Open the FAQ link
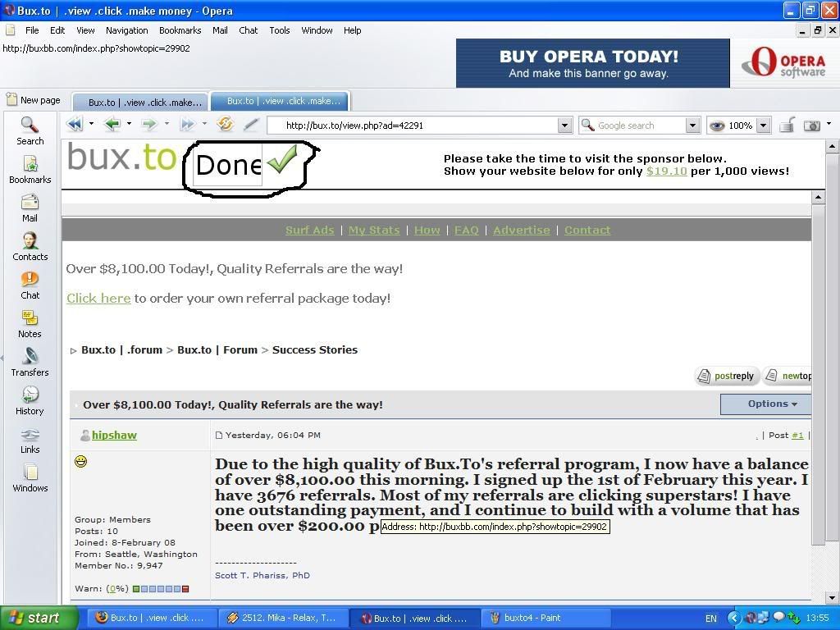This screenshot has width=840, height=630. [x=467, y=230]
